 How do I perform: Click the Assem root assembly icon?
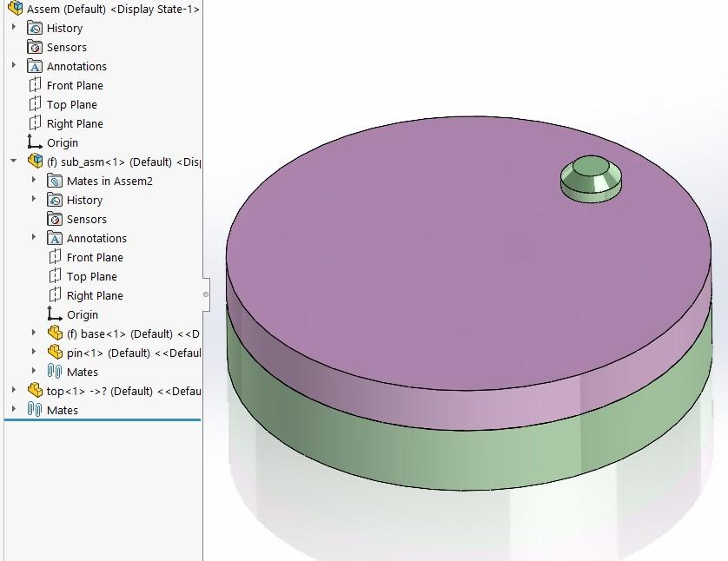(x=16, y=8)
